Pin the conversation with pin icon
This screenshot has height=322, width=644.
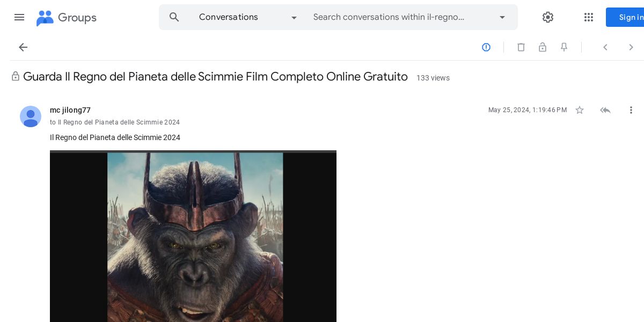coord(564,47)
